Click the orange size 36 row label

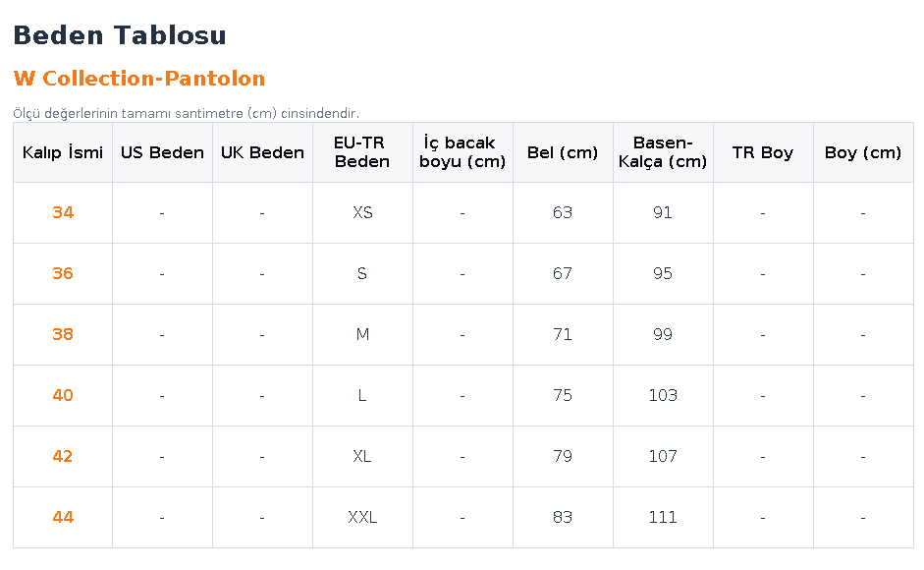63,273
